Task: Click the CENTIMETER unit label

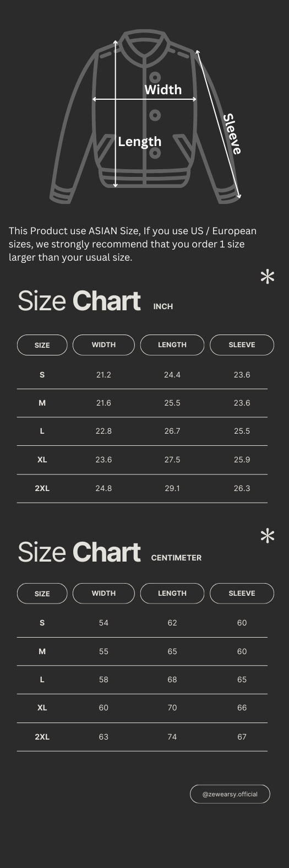Action: click(177, 558)
